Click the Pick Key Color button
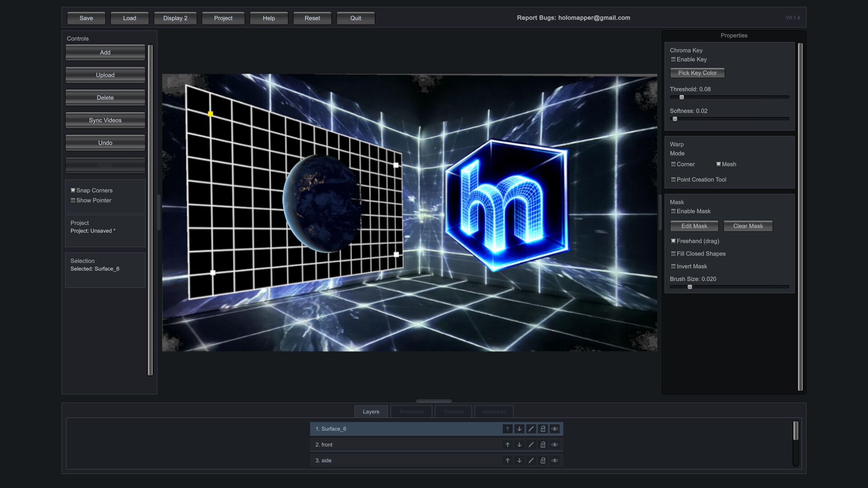This screenshot has width=868, height=488. [x=697, y=73]
